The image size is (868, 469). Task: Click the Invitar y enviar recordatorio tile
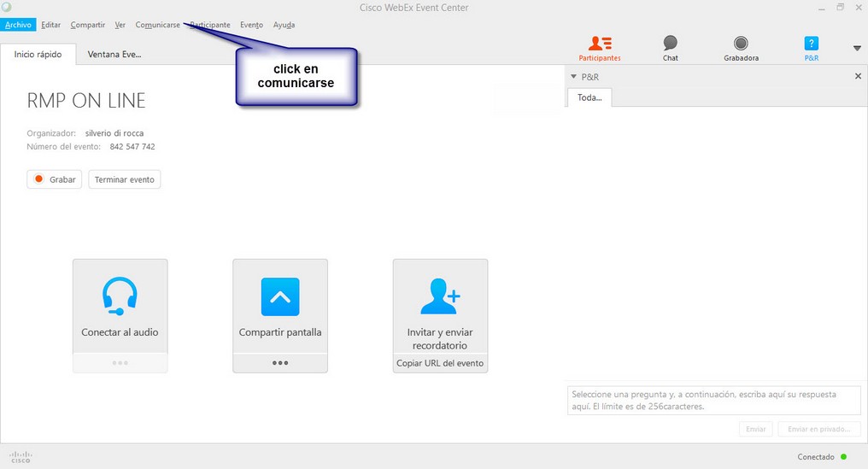point(440,306)
